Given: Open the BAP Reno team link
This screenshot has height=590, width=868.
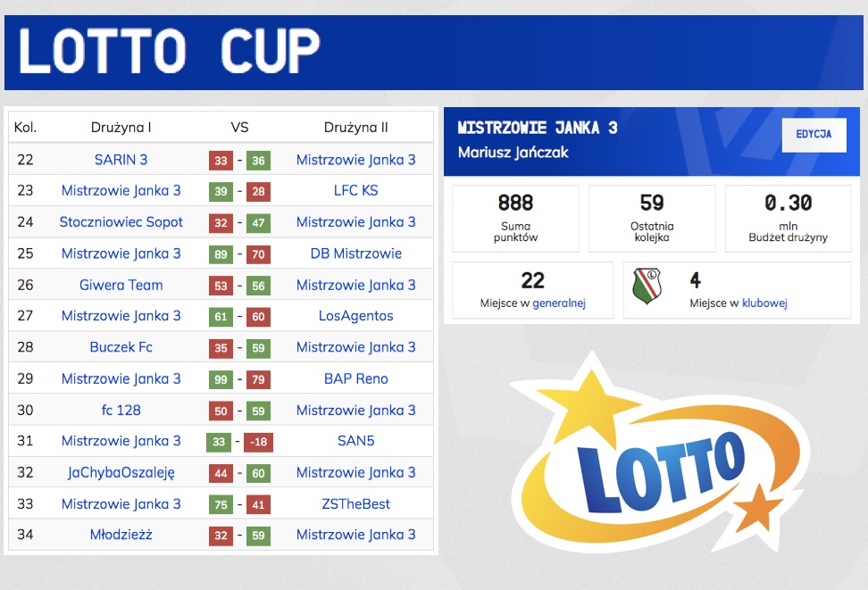Looking at the screenshot, I should (x=356, y=378).
